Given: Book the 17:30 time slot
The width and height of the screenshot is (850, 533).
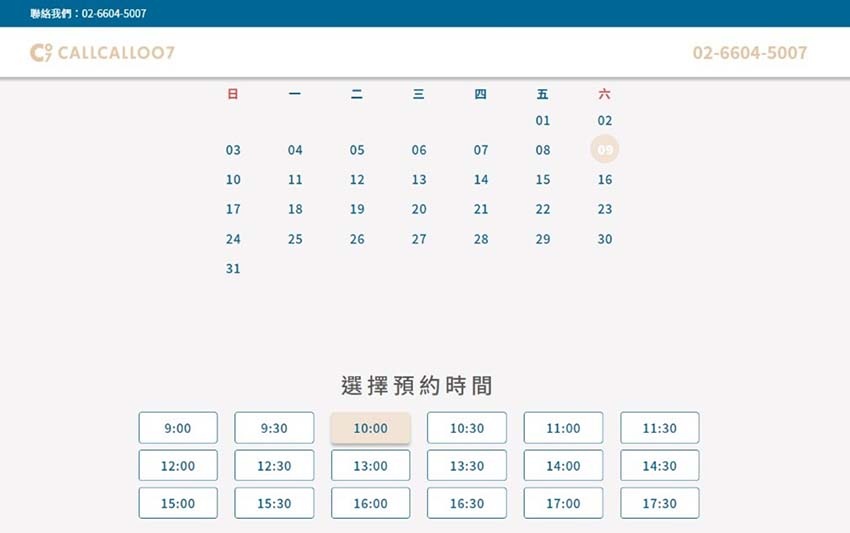Looking at the screenshot, I should click(x=660, y=503).
